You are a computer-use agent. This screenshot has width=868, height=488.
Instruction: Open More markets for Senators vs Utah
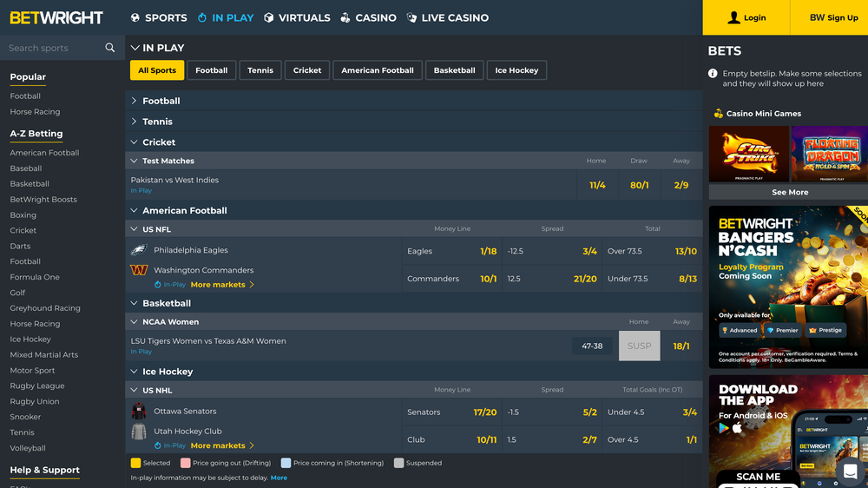click(x=222, y=446)
